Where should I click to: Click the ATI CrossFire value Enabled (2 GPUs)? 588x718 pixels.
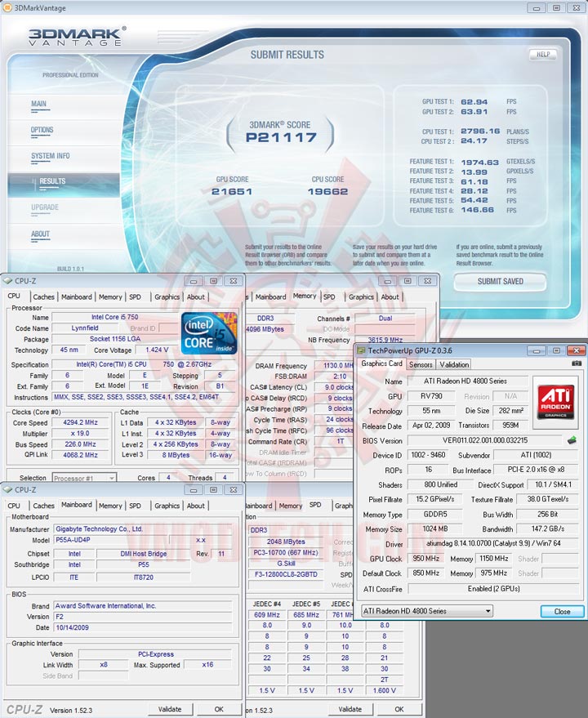tap(493, 589)
